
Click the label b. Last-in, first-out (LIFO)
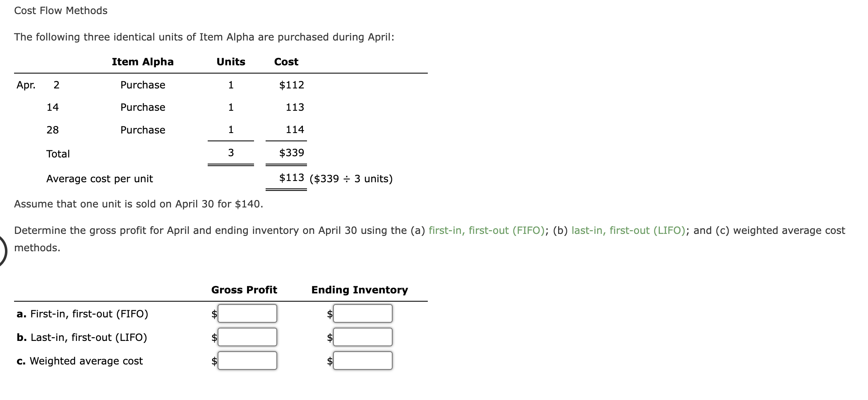(x=82, y=337)
